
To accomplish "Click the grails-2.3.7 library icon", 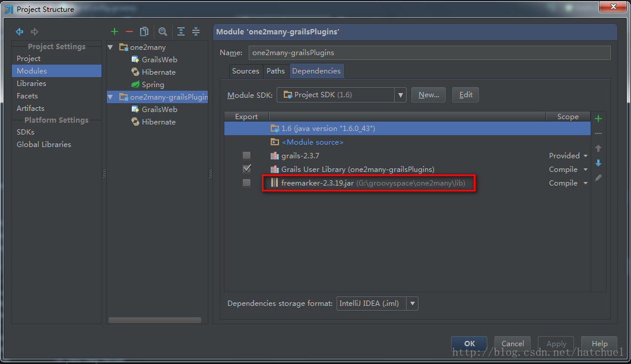I will click(274, 156).
